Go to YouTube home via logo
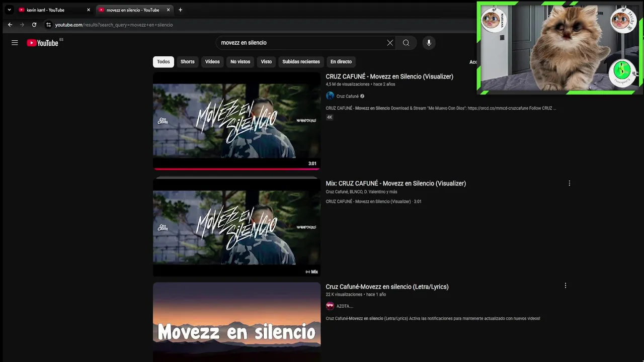Screen dimensions: 644x362 click(x=43, y=43)
